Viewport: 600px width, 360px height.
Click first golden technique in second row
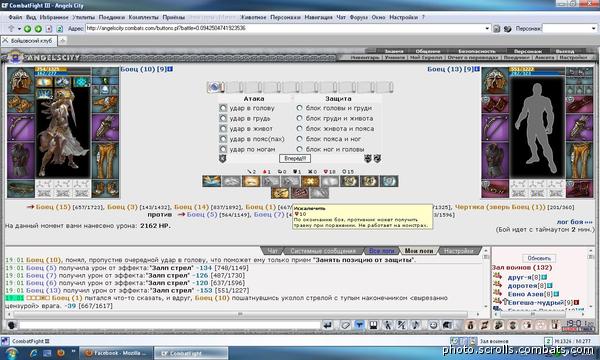[280, 193]
